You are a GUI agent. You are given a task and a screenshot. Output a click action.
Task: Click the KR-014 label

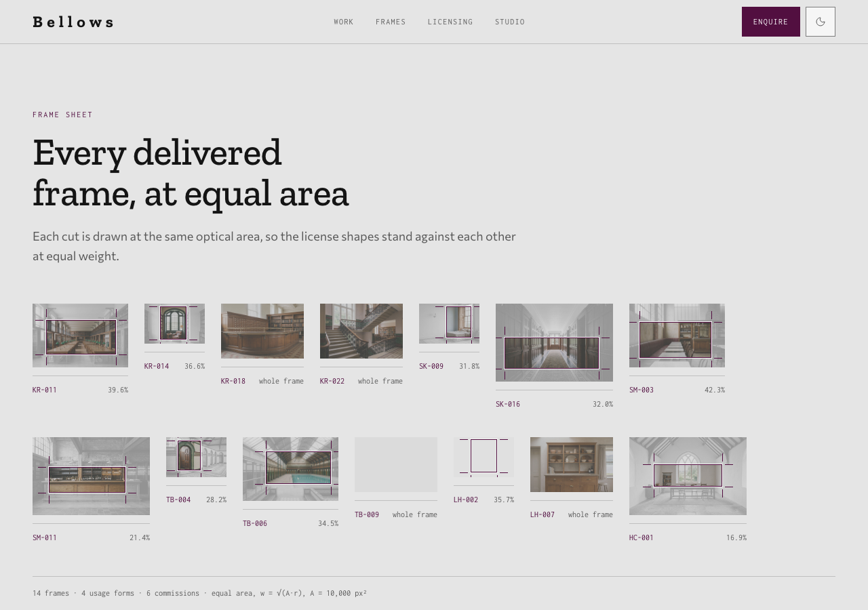[157, 366]
